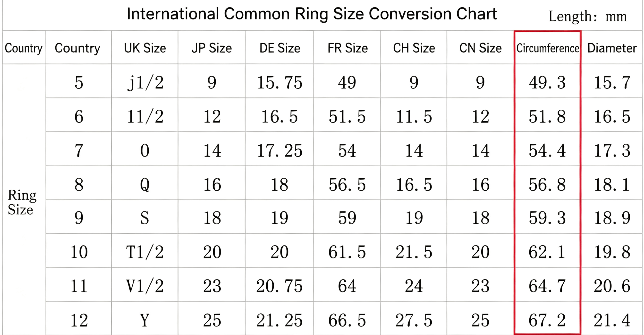Click the diameter value 21.4

click(612, 320)
